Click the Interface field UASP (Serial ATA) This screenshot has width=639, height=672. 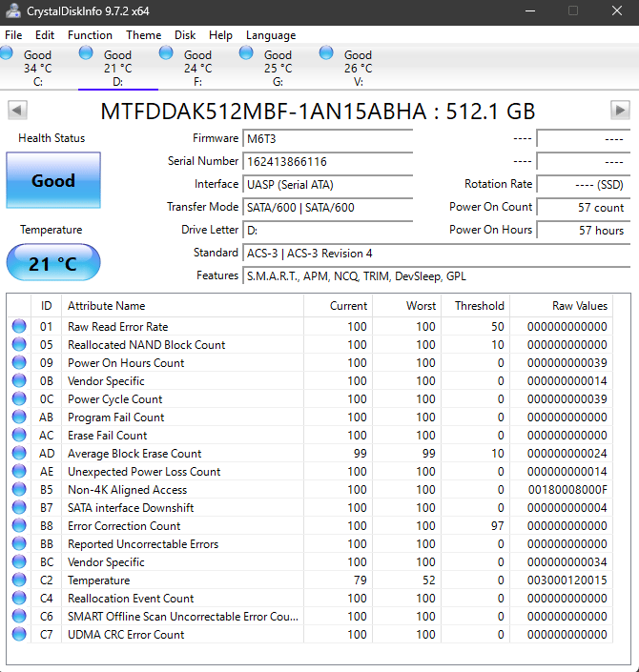(328, 185)
